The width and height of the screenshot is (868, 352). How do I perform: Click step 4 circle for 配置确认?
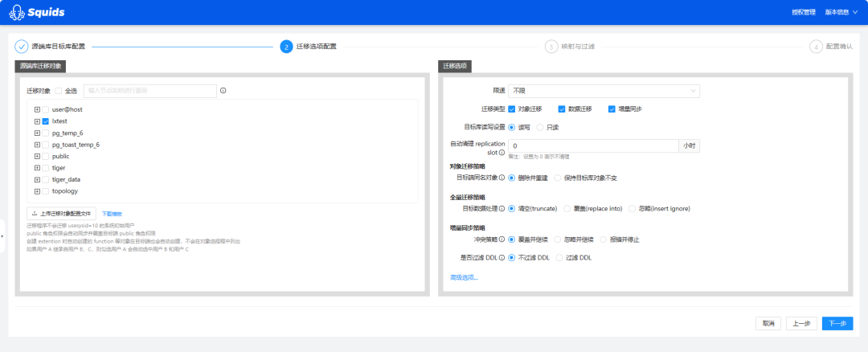[x=816, y=47]
